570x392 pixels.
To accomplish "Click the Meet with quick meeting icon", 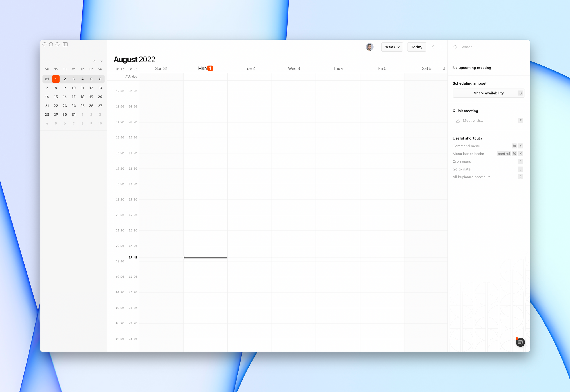I will coord(457,121).
